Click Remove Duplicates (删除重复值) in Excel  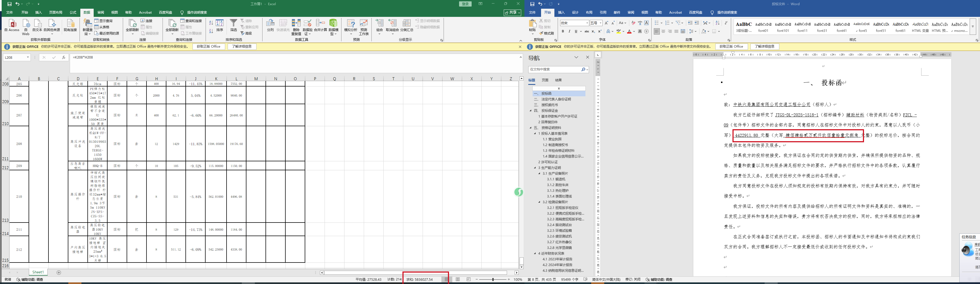tap(296, 27)
